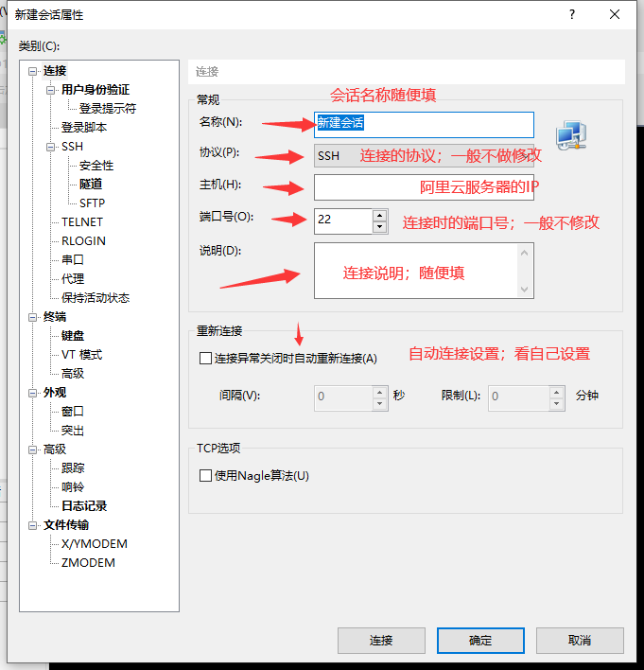Click 说明 box scroll up arrow

[525, 253]
